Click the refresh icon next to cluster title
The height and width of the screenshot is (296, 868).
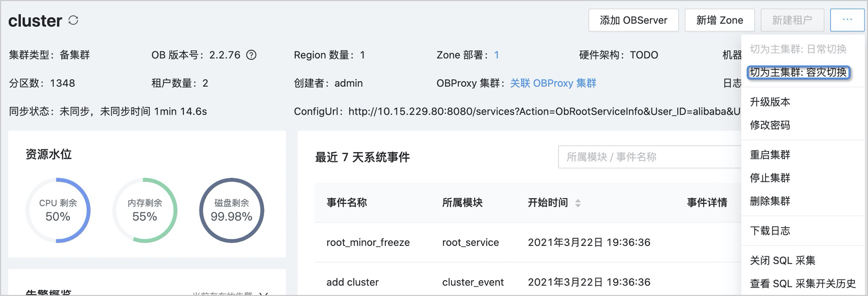tap(73, 20)
